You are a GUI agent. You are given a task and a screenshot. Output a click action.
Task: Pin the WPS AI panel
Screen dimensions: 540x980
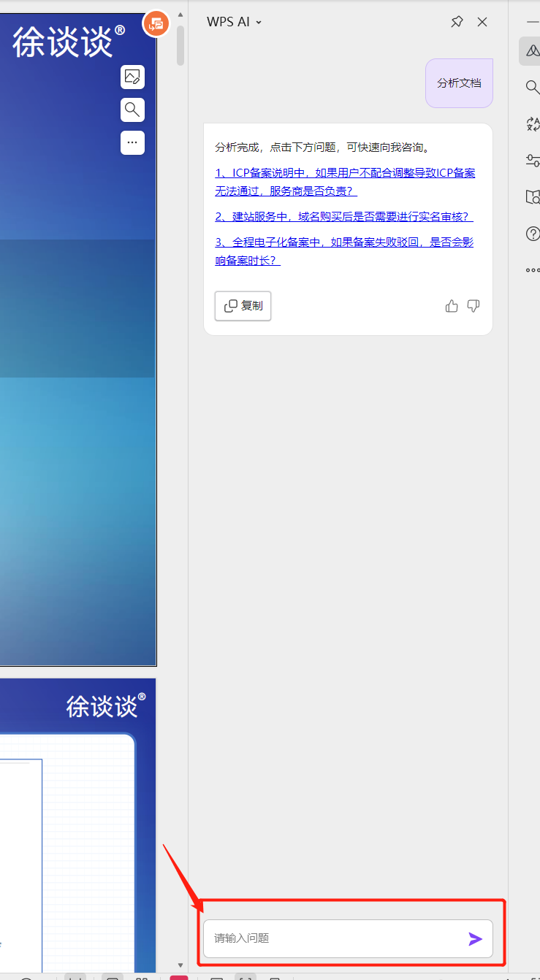(x=457, y=22)
